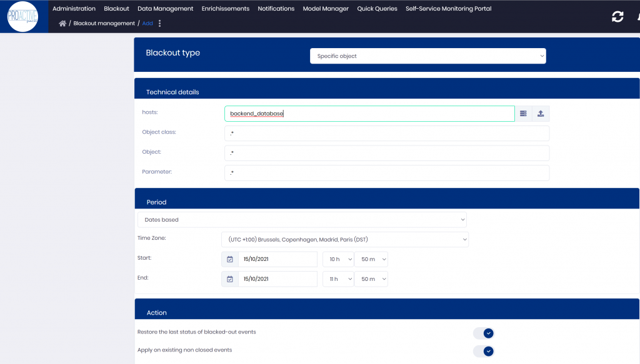
Task: Click the End: label
Action: click(143, 278)
